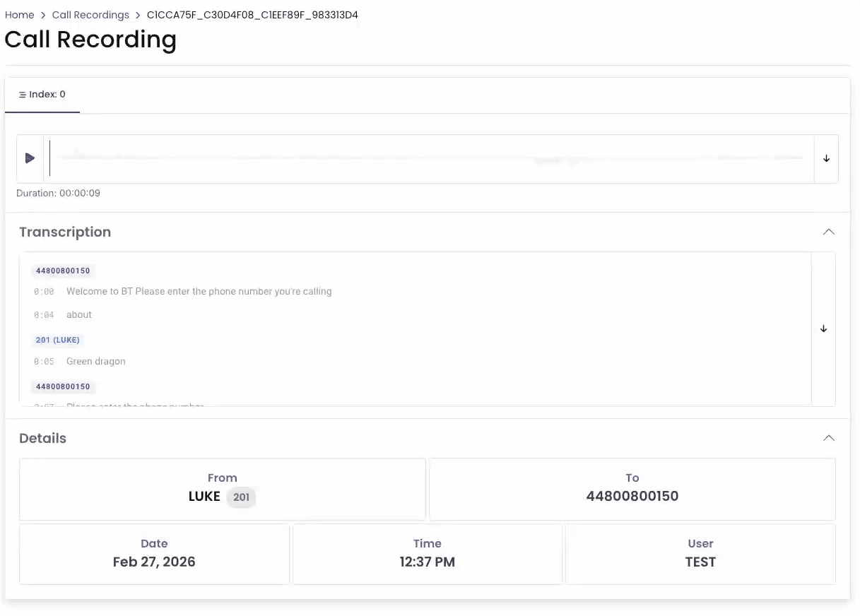The width and height of the screenshot is (860, 616).
Task: Select the transcription line saying Green dragon
Action: (95, 361)
